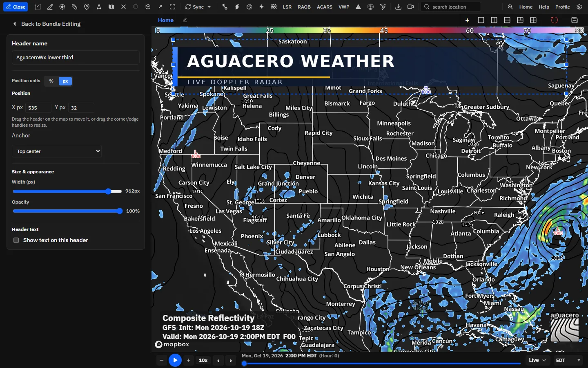This screenshot has width=588, height=368.
Task: Play the radar animation
Action: pyautogui.click(x=175, y=360)
